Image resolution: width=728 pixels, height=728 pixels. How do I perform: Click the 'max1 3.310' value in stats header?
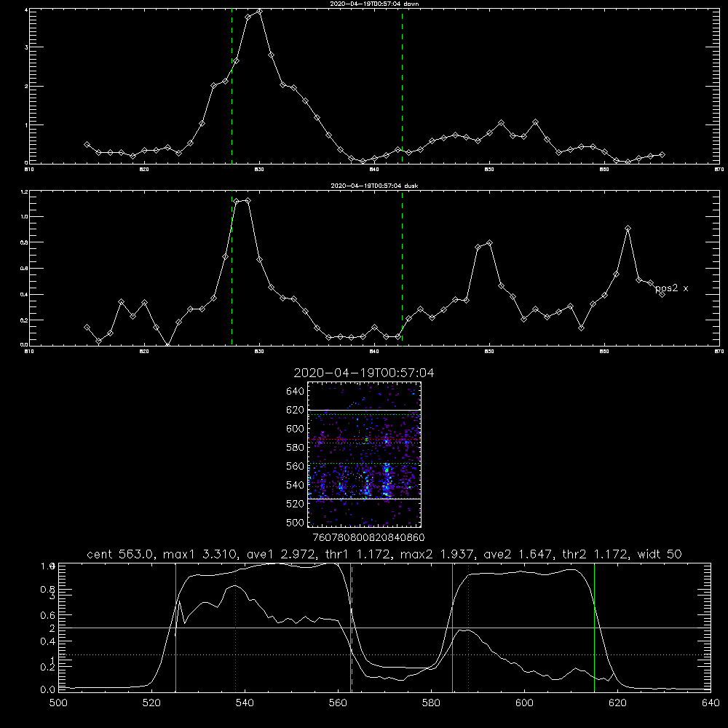201,554
